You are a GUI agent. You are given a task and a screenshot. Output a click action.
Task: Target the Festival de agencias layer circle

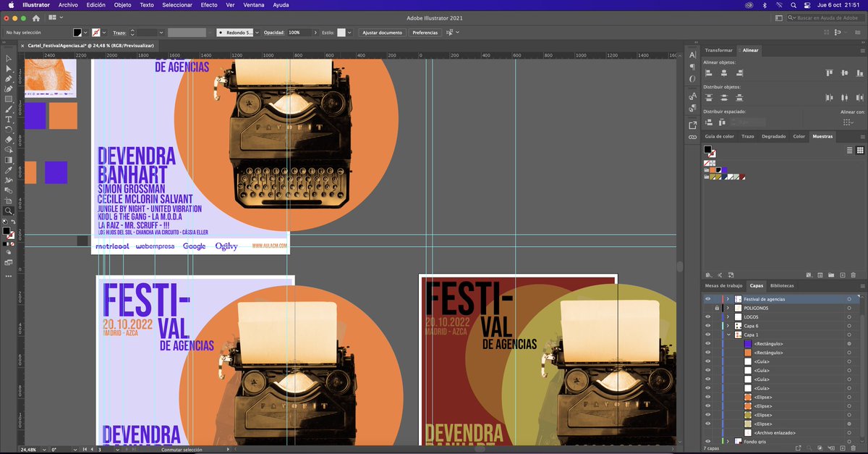pyautogui.click(x=849, y=299)
